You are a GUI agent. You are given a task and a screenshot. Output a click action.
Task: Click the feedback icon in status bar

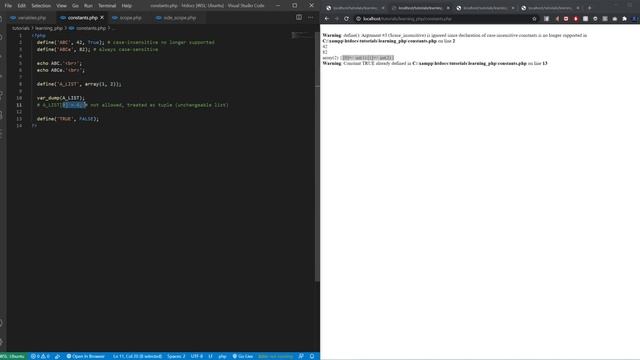tap(301, 356)
